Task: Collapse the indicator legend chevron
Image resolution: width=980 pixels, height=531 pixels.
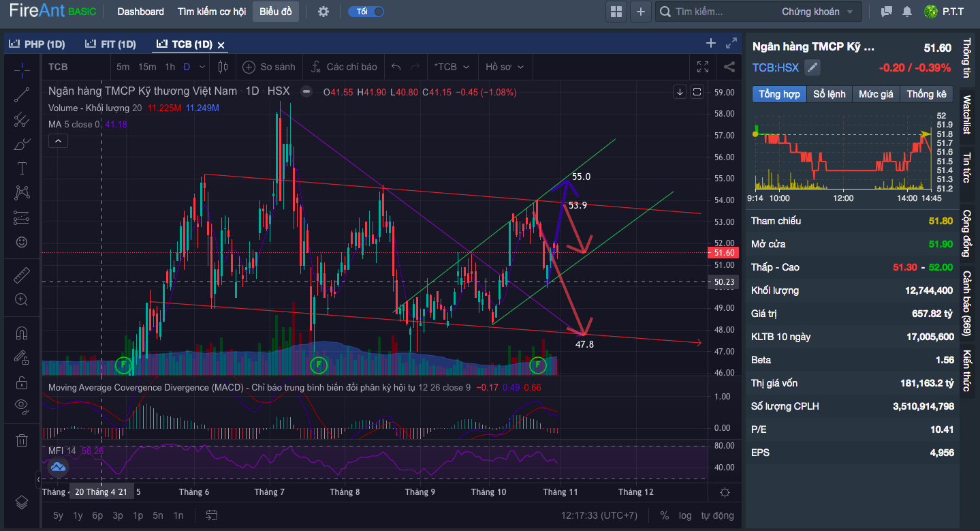Action: (x=58, y=141)
